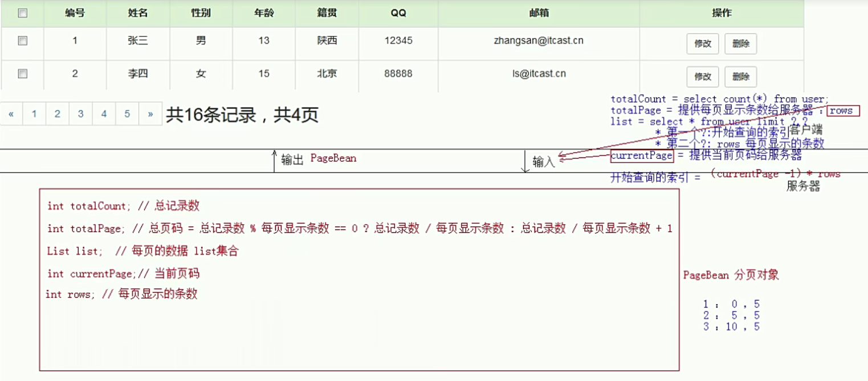Click the int rows; code line

(x=121, y=294)
